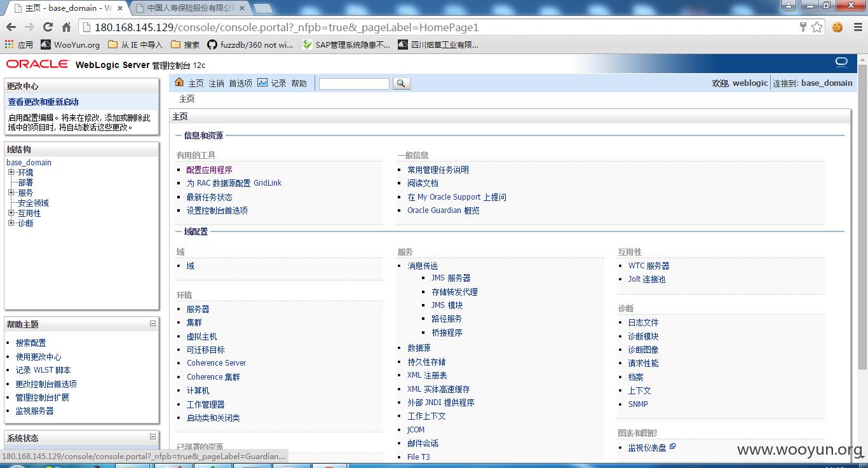Click the browser back arrow
The height and width of the screenshot is (468, 868).
point(11,27)
